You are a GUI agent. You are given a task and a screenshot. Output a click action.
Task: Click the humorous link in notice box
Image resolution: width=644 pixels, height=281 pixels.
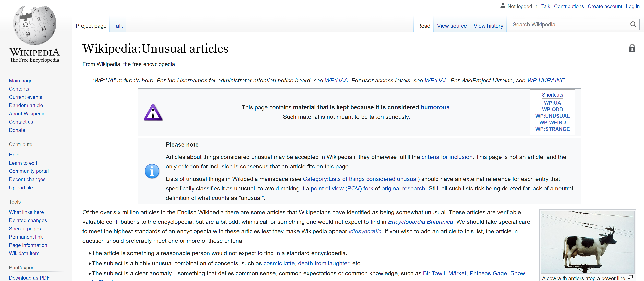click(435, 107)
